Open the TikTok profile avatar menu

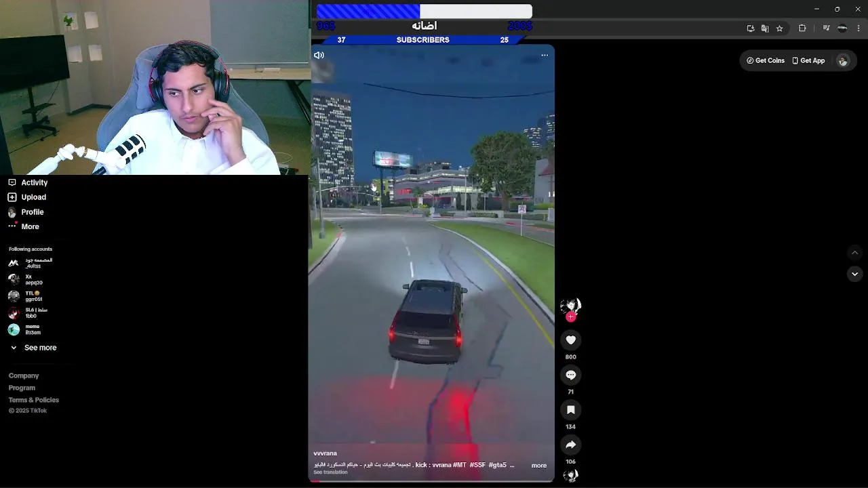843,60
